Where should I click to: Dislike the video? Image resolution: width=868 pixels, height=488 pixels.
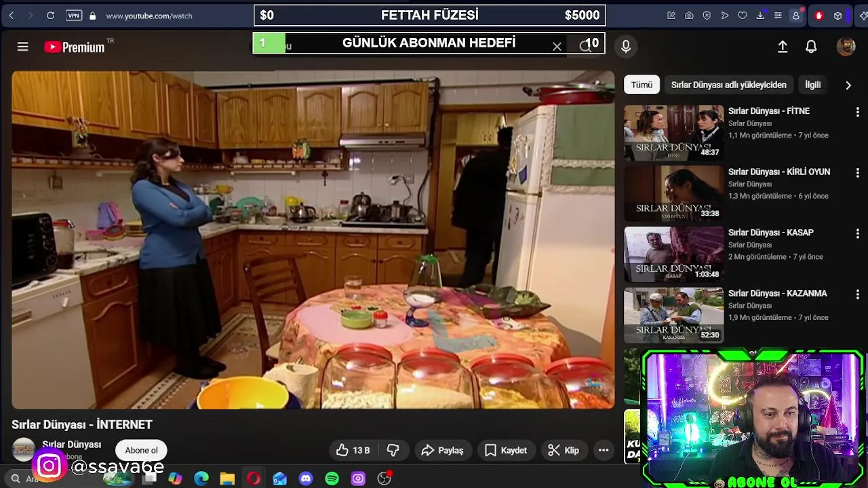coord(393,450)
